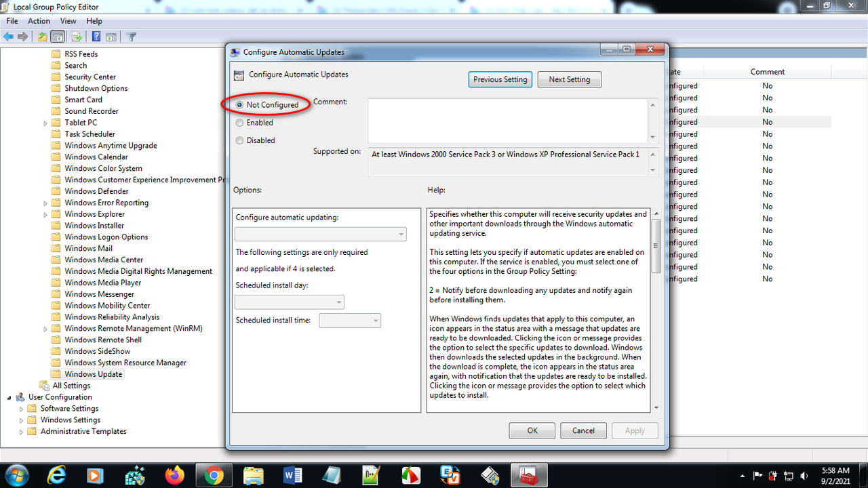The image size is (868, 488).
Task: Expand the Windows Explorer tree node
Action: pyautogui.click(x=45, y=214)
